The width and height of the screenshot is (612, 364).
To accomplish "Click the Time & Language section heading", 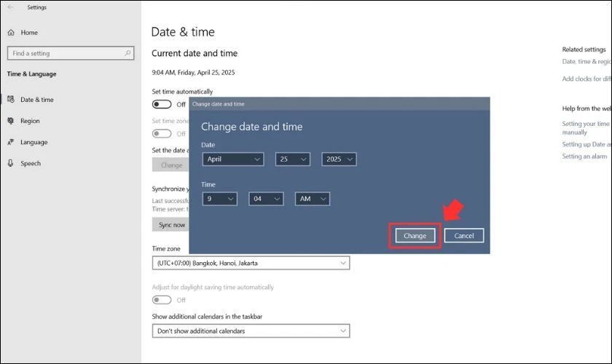I will [x=31, y=74].
